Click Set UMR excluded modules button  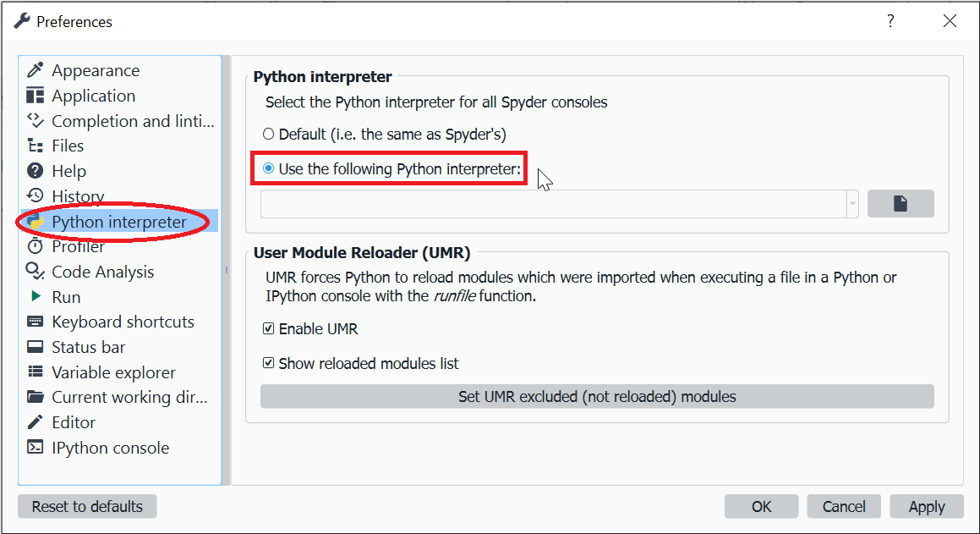597,396
